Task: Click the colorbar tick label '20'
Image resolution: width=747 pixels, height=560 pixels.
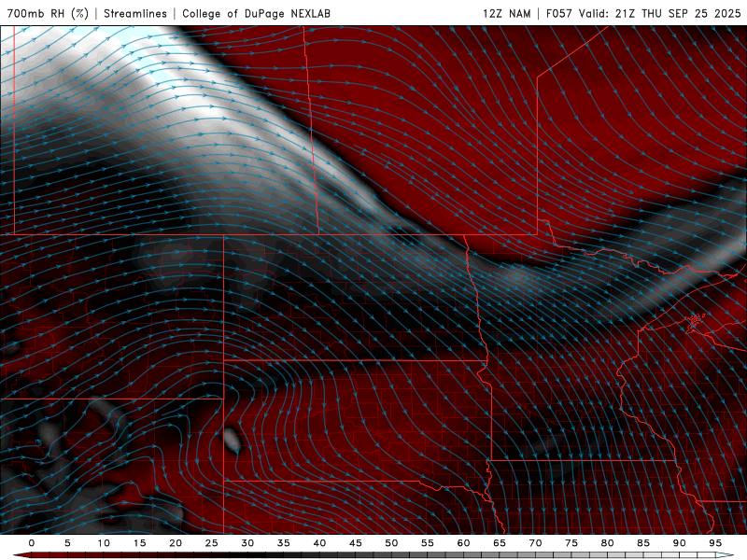Action: (x=176, y=543)
